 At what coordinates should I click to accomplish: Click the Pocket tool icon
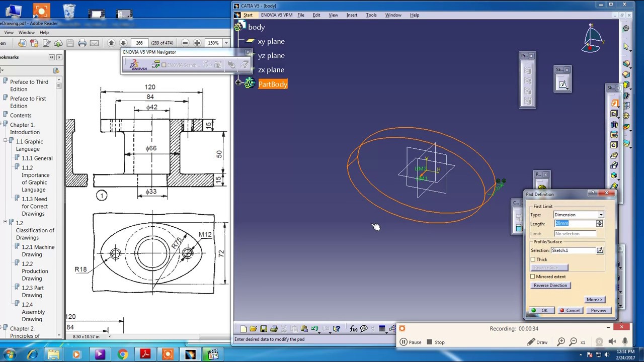coord(614,114)
